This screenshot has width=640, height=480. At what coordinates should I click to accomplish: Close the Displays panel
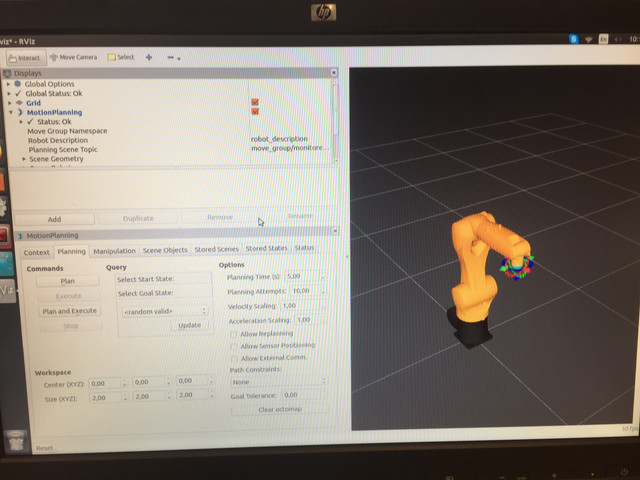(x=333, y=72)
